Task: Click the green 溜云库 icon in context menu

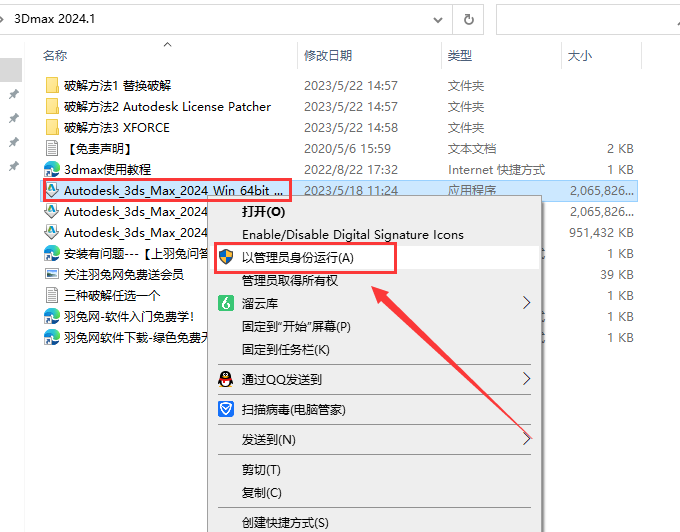Action: click(x=226, y=303)
